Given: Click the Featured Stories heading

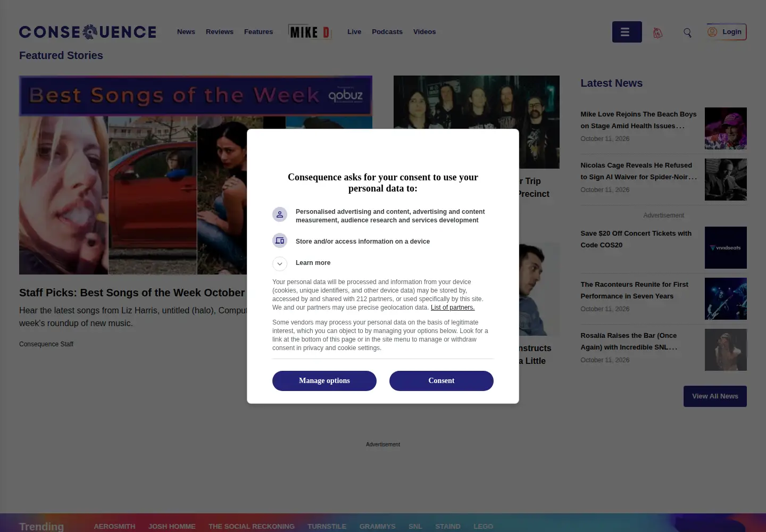Looking at the screenshot, I should 61,55.
